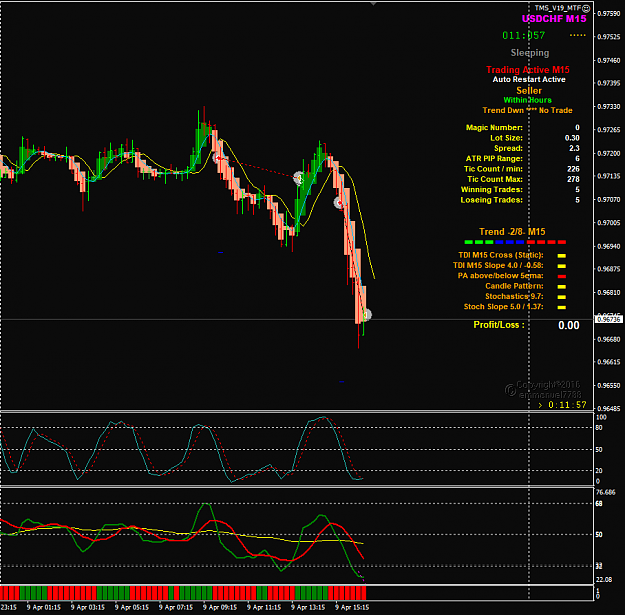This screenshot has width=625, height=615.
Task: Click the 9 Apr 01:15 time axis label
Action: [x=44, y=607]
